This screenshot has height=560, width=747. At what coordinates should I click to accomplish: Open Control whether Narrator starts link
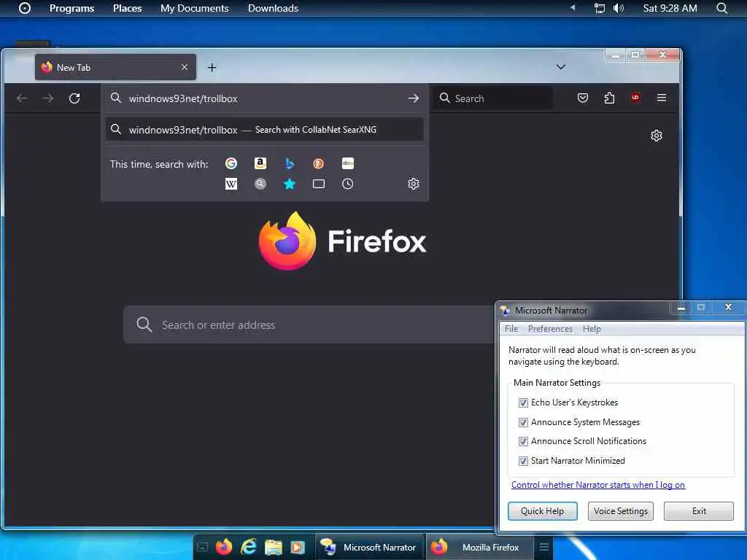pyautogui.click(x=598, y=485)
